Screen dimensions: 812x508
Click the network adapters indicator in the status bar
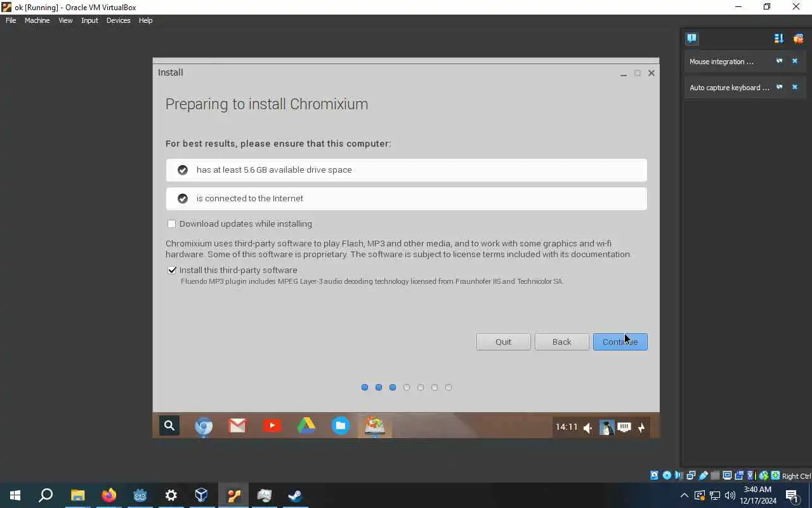691,476
